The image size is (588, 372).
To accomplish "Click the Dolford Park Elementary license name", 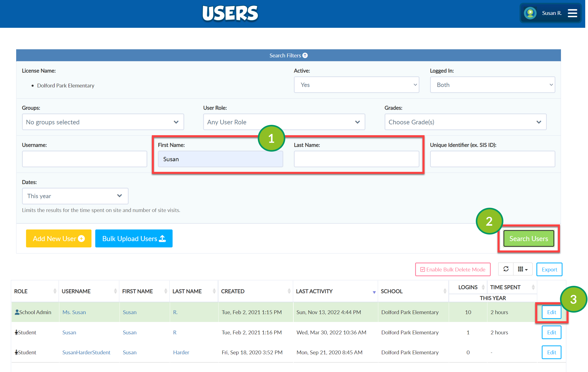I will pyautogui.click(x=66, y=85).
